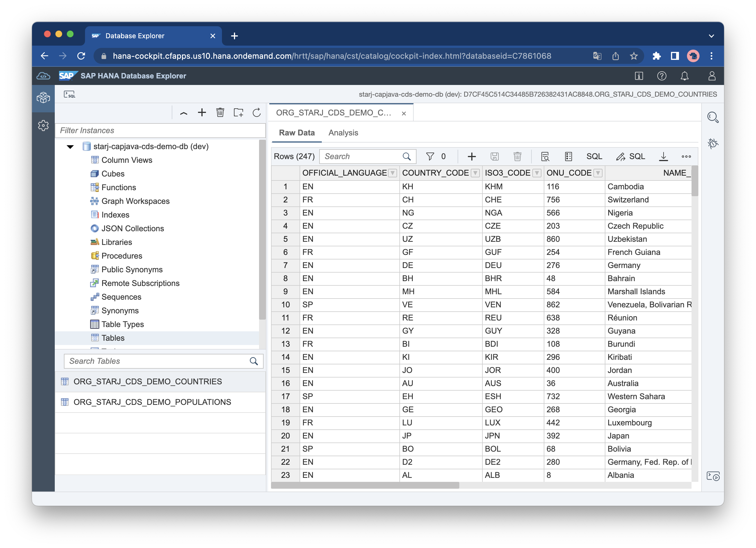Open ONU_CODE column dropdown arrow
Viewport: 756px width, 548px height.
click(598, 173)
